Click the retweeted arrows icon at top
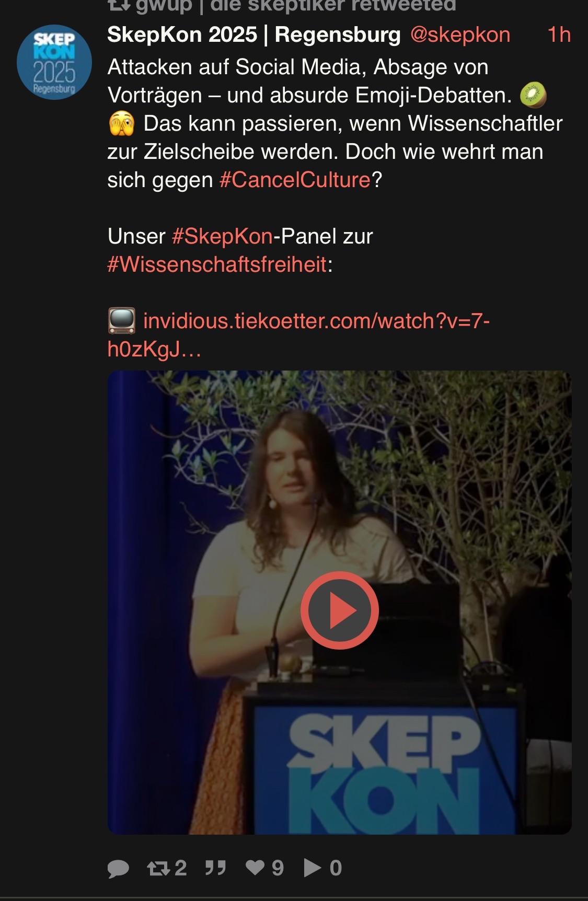The width and height of the screenshot is (588, 901). tap(118, 5)
